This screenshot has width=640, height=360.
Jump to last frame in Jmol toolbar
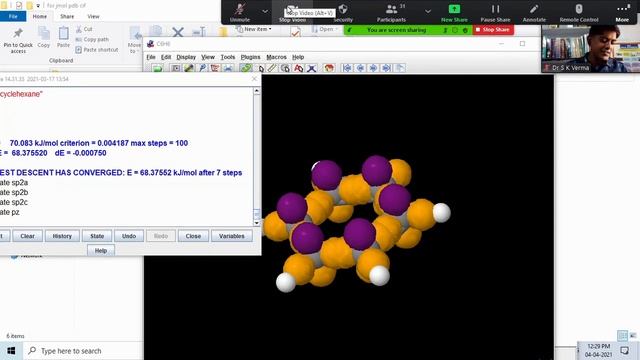[386, 68]
